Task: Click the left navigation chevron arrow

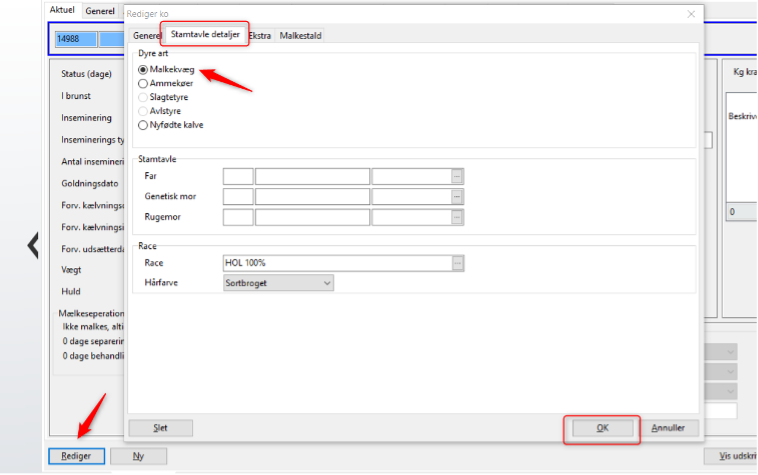Action: click(32, 245)
